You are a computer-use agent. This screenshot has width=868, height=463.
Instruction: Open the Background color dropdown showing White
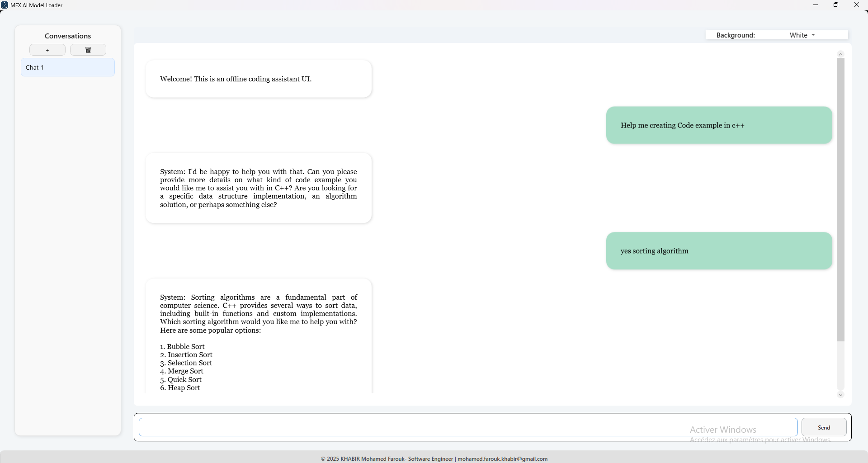point(802,35)
